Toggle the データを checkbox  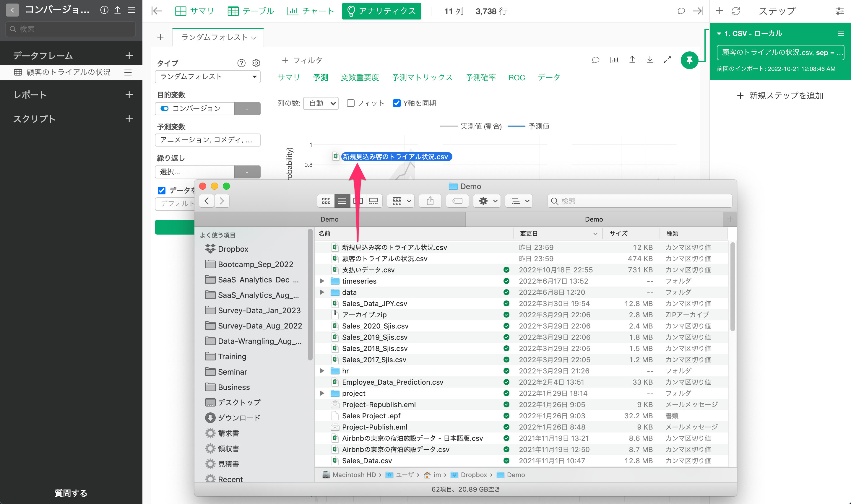pyautogui.click(x=162, y=191)
